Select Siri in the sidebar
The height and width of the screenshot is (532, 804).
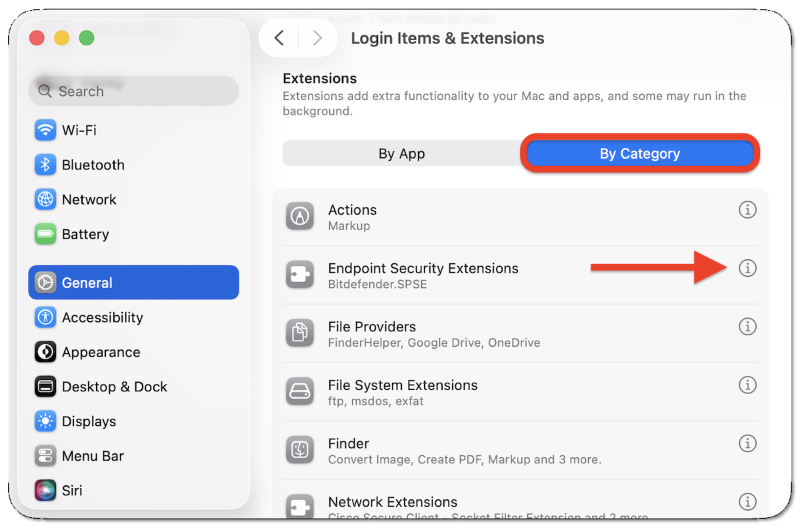pyautogui.click(x=72, y=491)
